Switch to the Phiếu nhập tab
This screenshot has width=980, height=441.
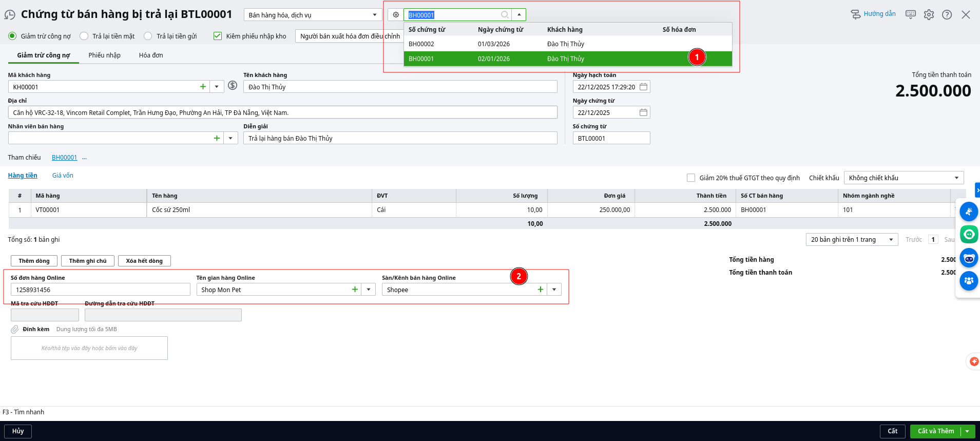[104, 55]
